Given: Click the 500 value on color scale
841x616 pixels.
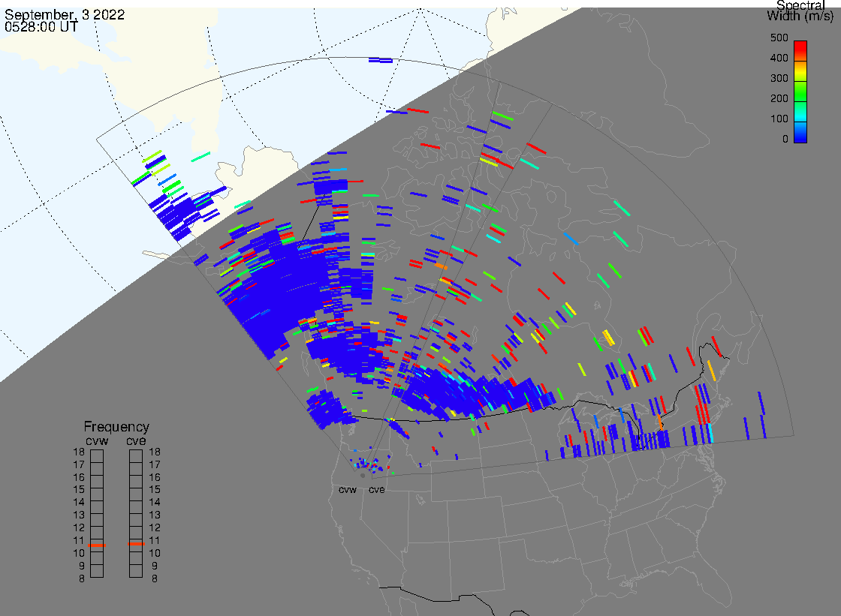Looking at the screenshot, I should (779, 38).
